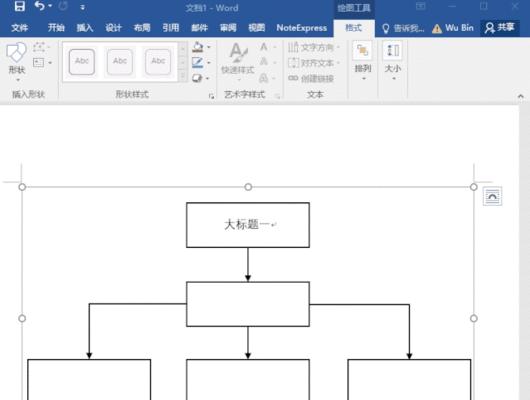Select the first Abc shape style
The image size is (530, 400).
(82, 62)
